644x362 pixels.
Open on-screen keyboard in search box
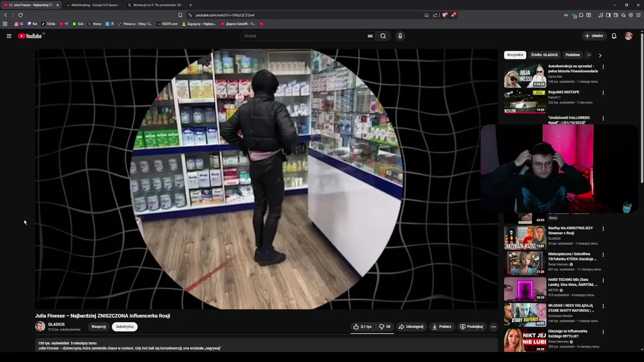370,36
